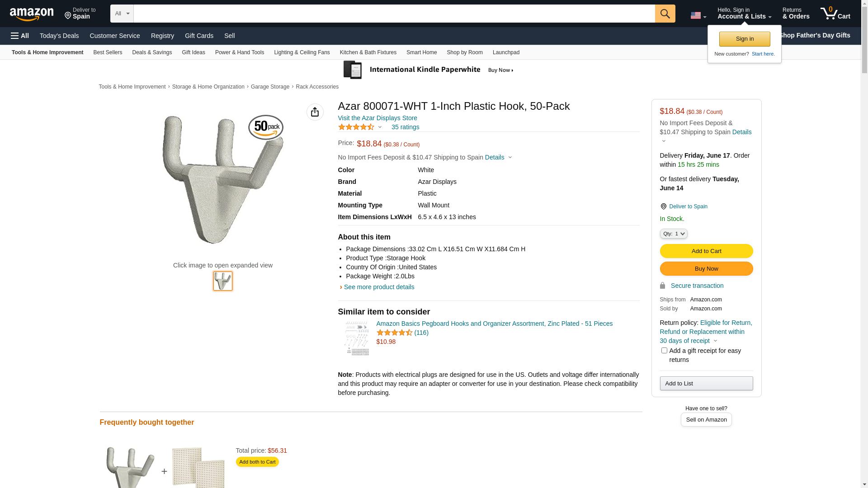868x488 pixels.
Task: Expand the Add to List dropdown
Action: [706, 384]
